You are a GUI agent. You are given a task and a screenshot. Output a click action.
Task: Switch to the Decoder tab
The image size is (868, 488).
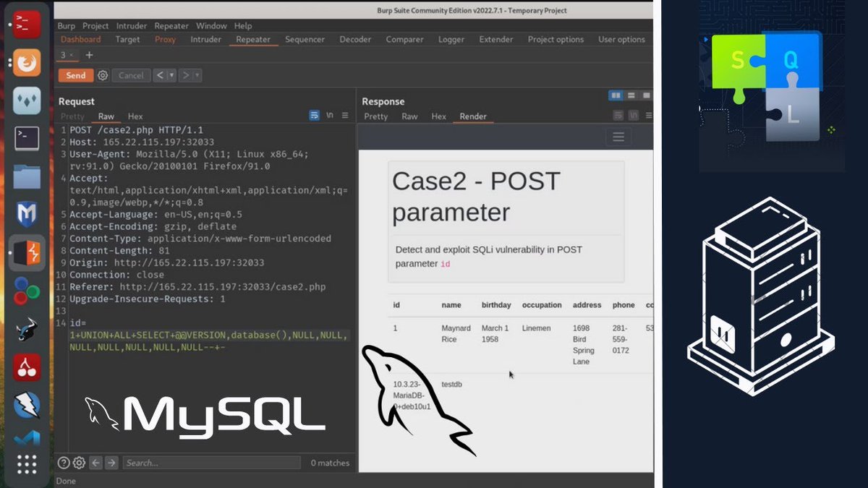(x=355, y=40)
